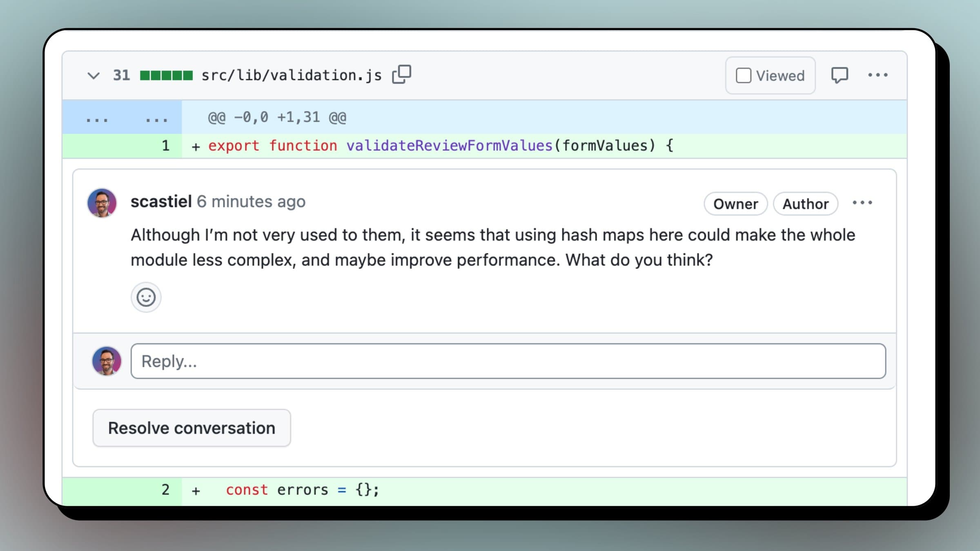
Task: Click the green diffstat blocks
Action: tap(166, 76)
